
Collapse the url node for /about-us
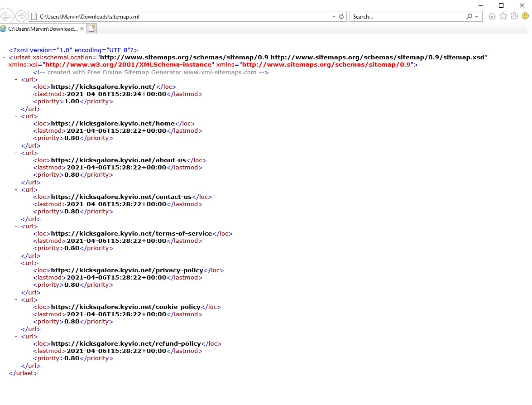(x=16, y=153)
